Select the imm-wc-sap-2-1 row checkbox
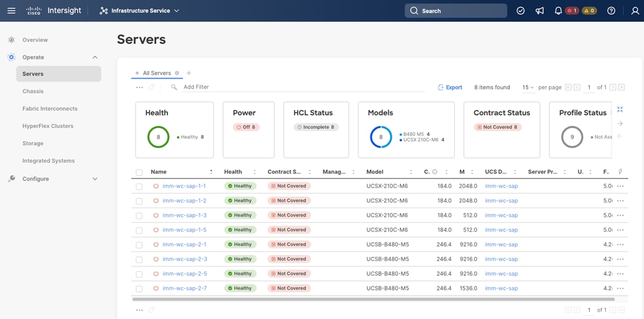This screenshot has width=644, height=319. tap(139, 245)
